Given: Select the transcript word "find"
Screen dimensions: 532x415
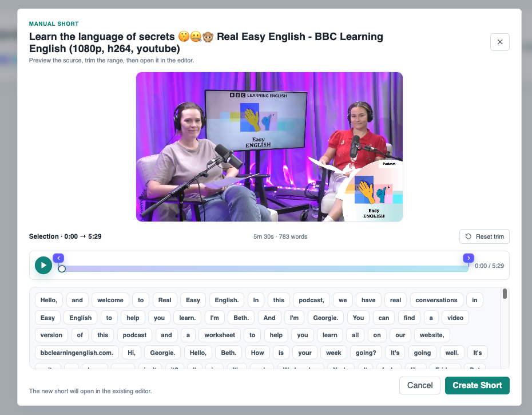Looking at the screenshot, I should tap(409, 318).
